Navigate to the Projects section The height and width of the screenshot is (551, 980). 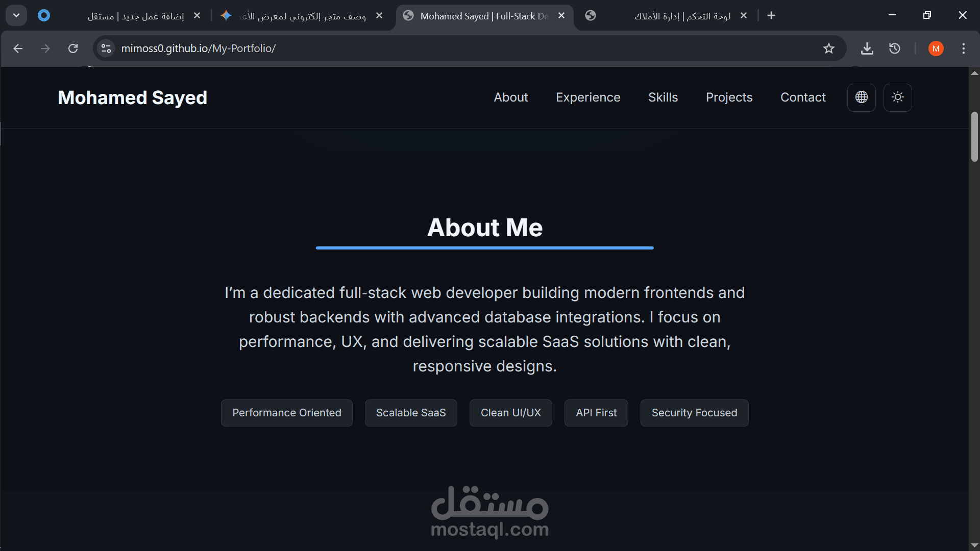point(729,97)
